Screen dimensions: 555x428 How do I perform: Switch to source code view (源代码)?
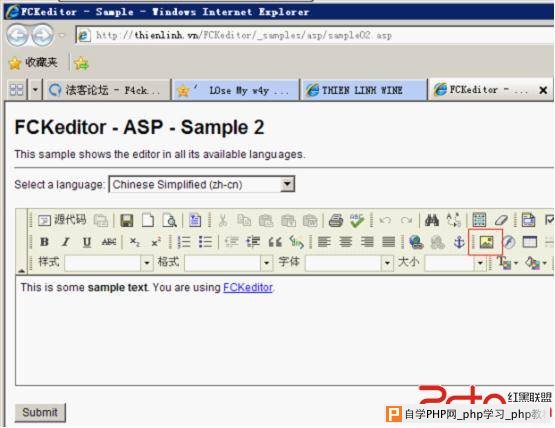(62, 220)
